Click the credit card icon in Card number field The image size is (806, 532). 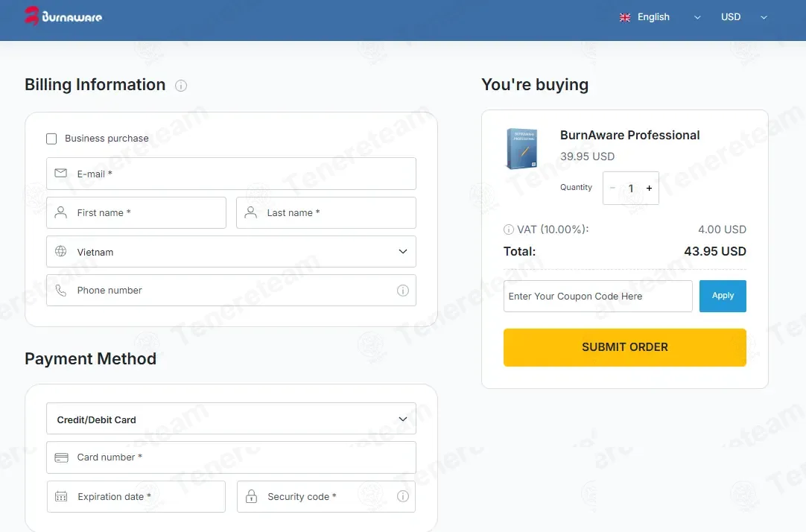[61, 457]
